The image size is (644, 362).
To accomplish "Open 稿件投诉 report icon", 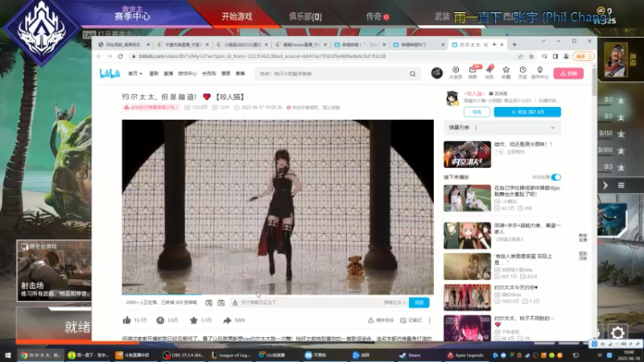I will [380, 320].
